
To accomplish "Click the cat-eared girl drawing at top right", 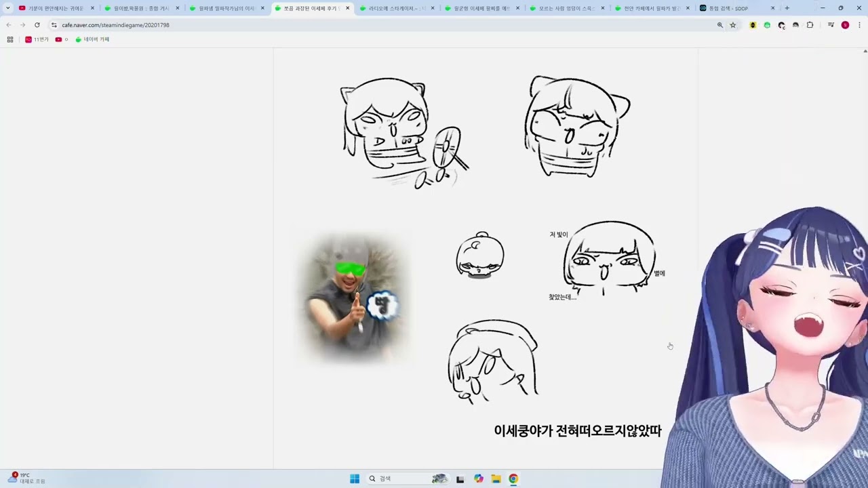I will coord(577,127).
